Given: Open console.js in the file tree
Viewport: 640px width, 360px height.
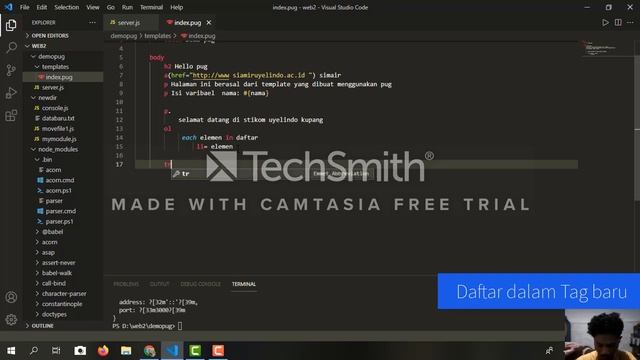Looking at the screenshot, I should pos(63,108).
